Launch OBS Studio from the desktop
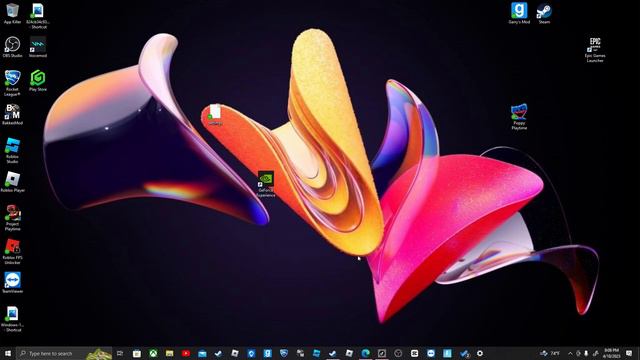 [x=12, y=47]
